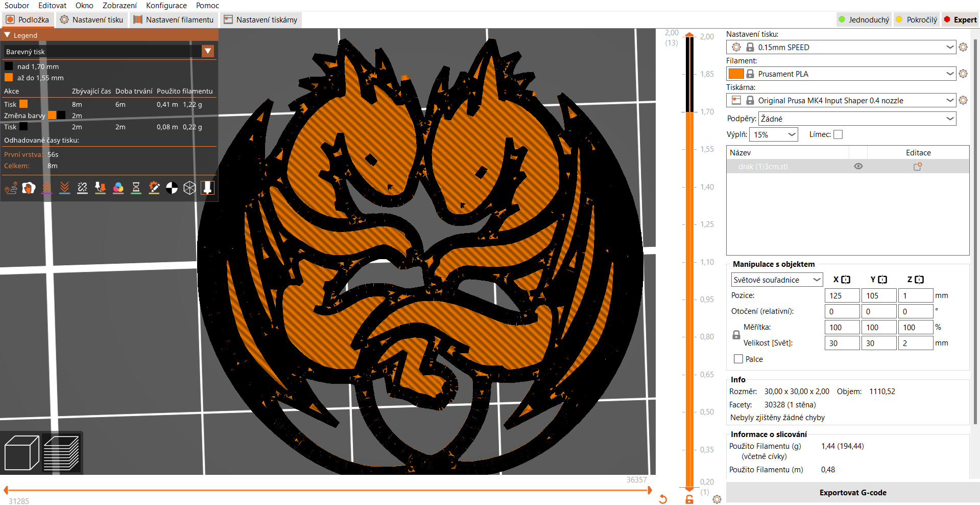Open printer settings gear next to Original Prusa MK4
Viewport: 980px width, 505px height.
click(963, 100)
